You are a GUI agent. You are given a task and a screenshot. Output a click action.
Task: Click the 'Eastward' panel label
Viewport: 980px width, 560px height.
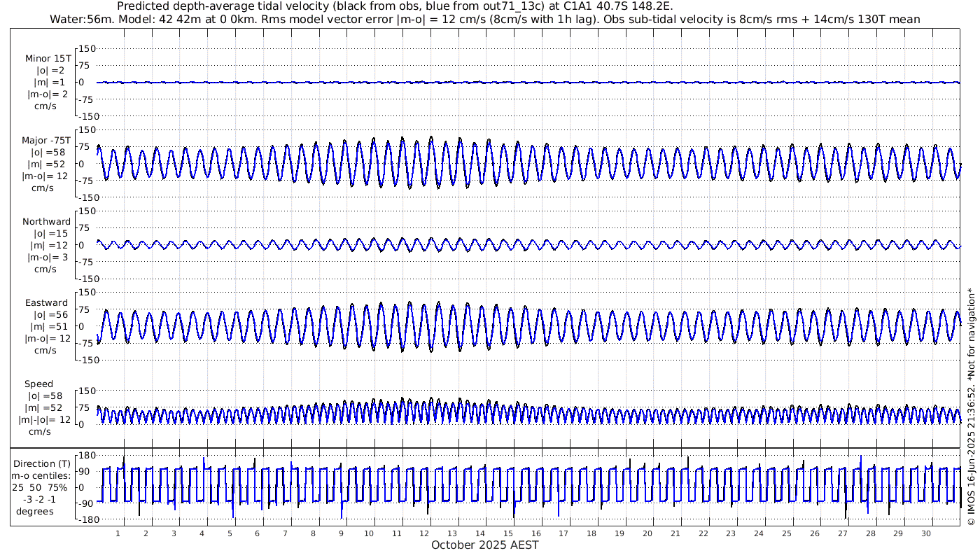pyautogui.click(x=46, y=303)
